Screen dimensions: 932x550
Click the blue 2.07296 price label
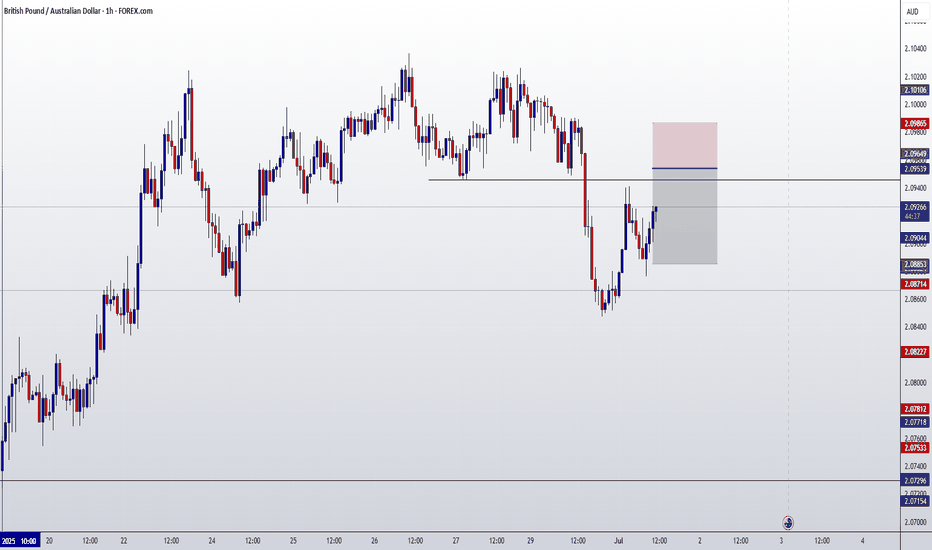[x=915, y=480]
